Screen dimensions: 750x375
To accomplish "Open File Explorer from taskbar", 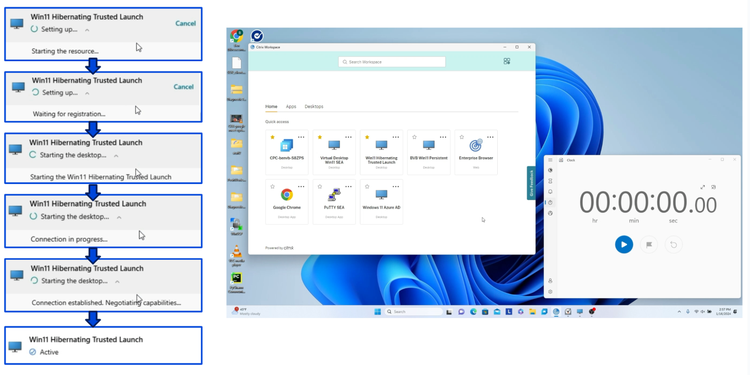I will pos(532,312).
